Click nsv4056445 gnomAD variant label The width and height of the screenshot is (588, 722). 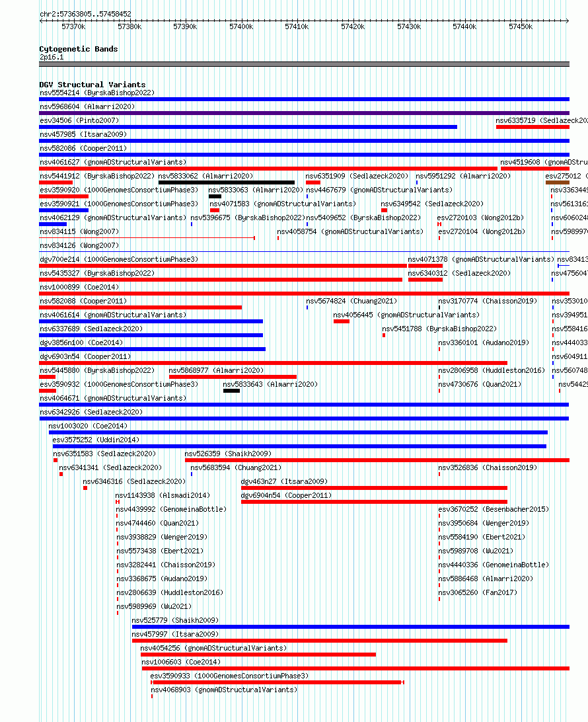pos(406,315)
